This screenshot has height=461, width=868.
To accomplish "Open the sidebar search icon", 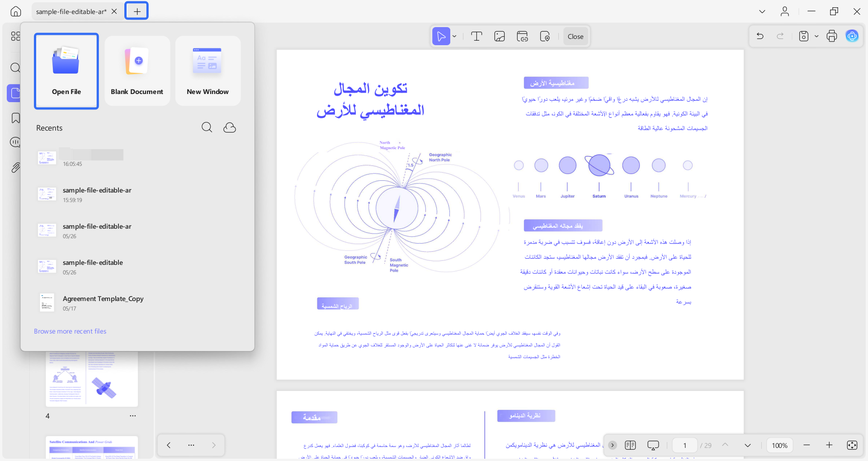I will (15, 68).
